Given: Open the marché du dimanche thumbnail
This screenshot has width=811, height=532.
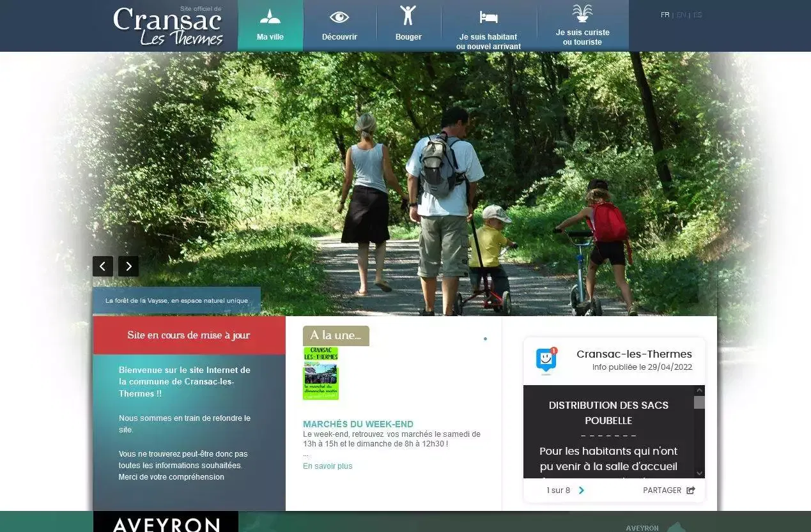Looking at the screenshot, I should pyautogui.click(x=321, y=374).
